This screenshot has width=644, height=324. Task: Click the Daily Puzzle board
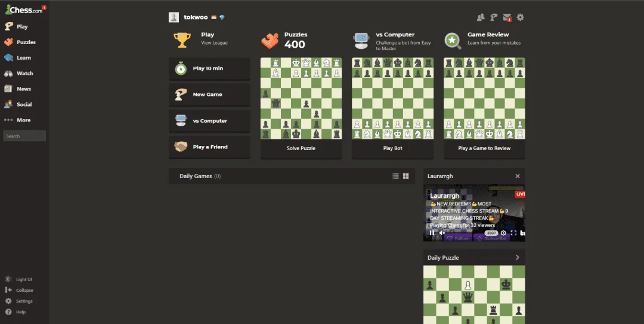pos(474,294)
